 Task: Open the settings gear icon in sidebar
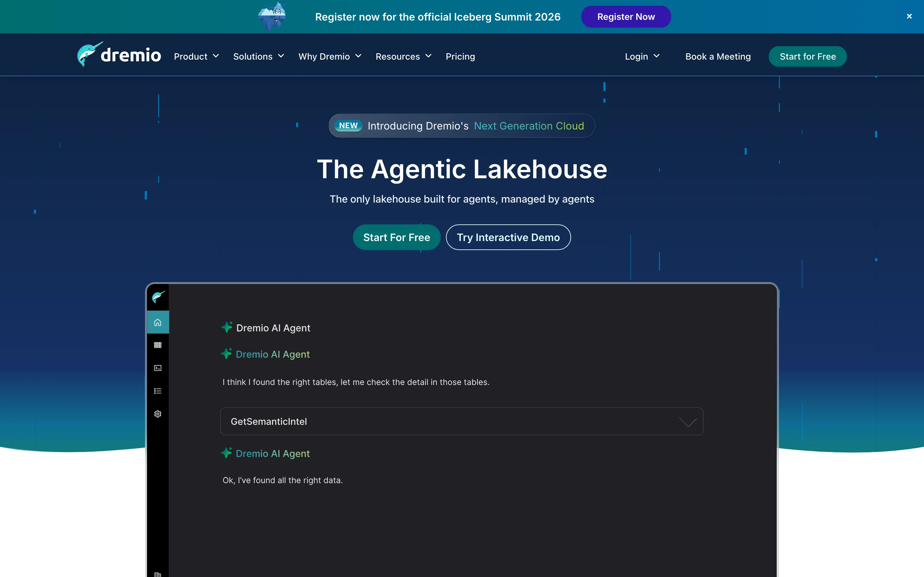[x=158, y=414]
